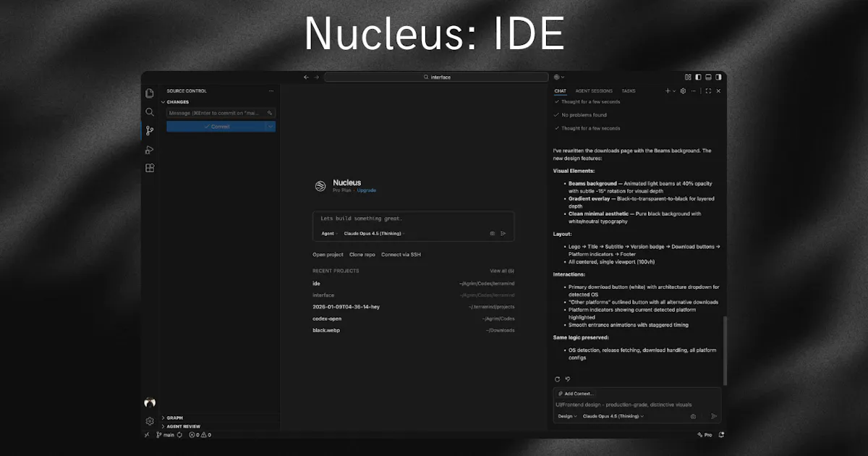Open the Search icon in the activity bar
868x456 pixels.
click(150, 112)
